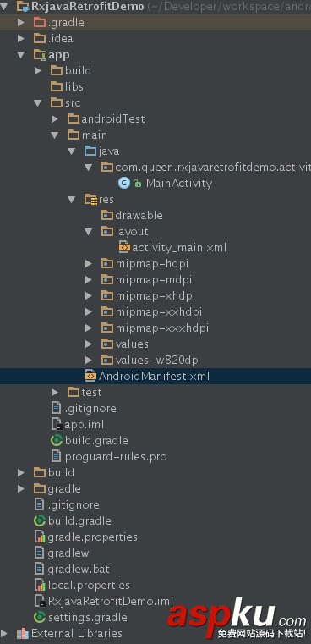Expand the mipmap-hdpi folder arrow
This screenshot has width=311, height=644.
click(88, 264)
